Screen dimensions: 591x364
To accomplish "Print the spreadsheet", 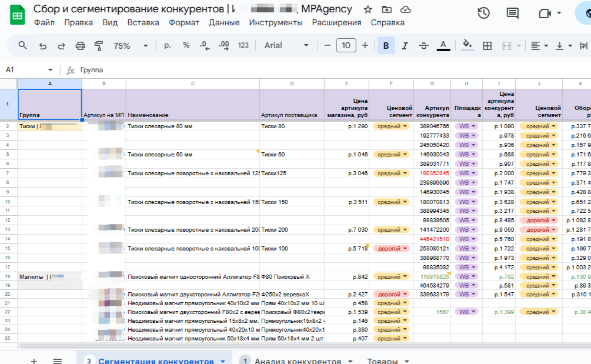I will click(x=81, y=46).
